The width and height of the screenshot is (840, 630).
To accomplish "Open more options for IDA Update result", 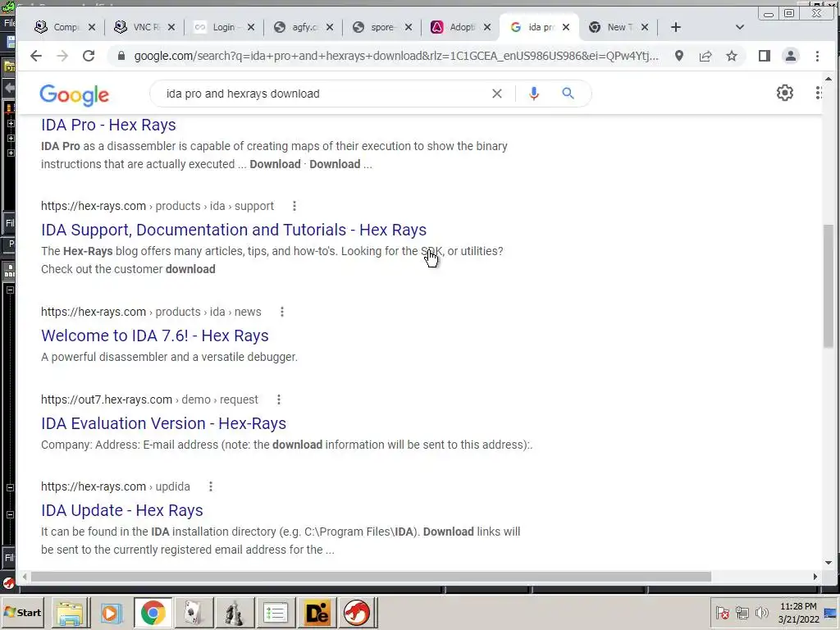I will [x=211, y=486].
